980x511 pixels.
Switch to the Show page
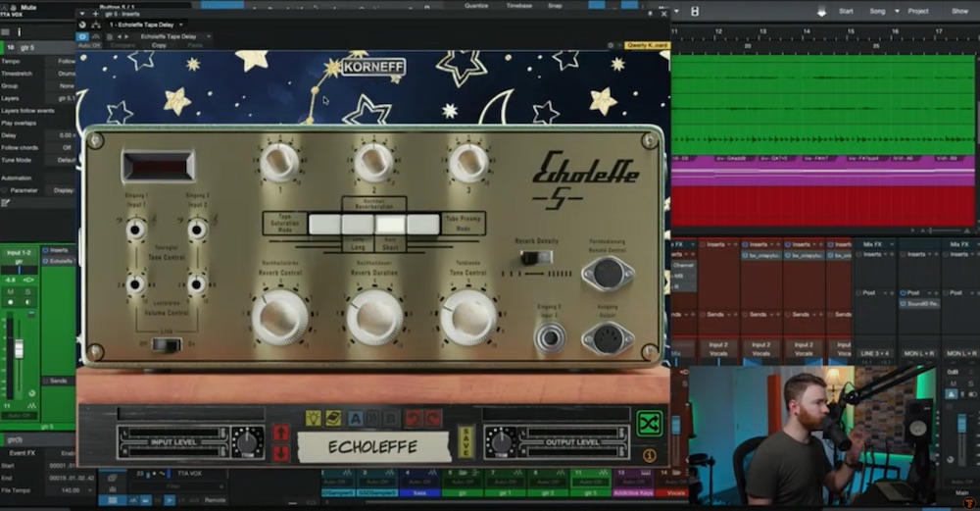pos(959,11)
